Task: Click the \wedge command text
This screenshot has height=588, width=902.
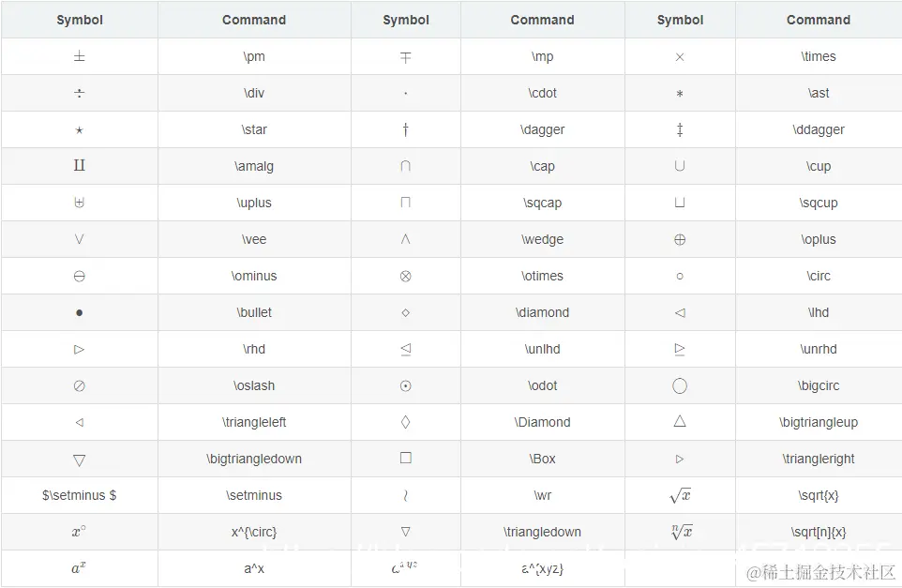Action: (x=542, y=239)
